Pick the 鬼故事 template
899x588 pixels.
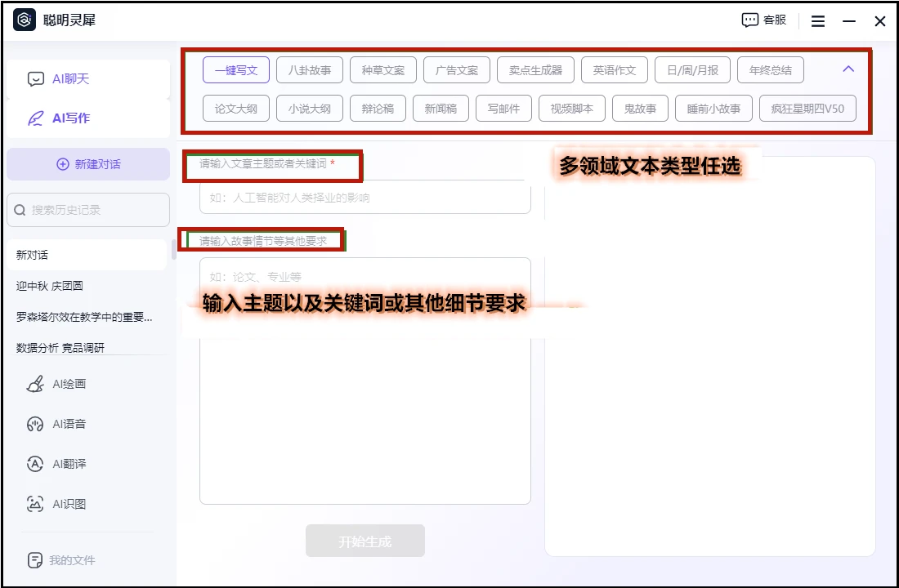pyautogui.click(x=641, y=109)
